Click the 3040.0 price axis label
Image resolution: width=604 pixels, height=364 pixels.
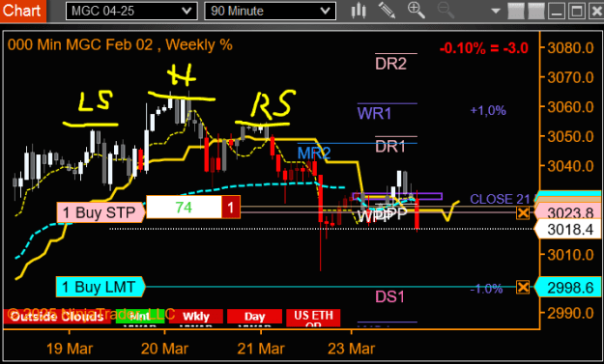570,166
